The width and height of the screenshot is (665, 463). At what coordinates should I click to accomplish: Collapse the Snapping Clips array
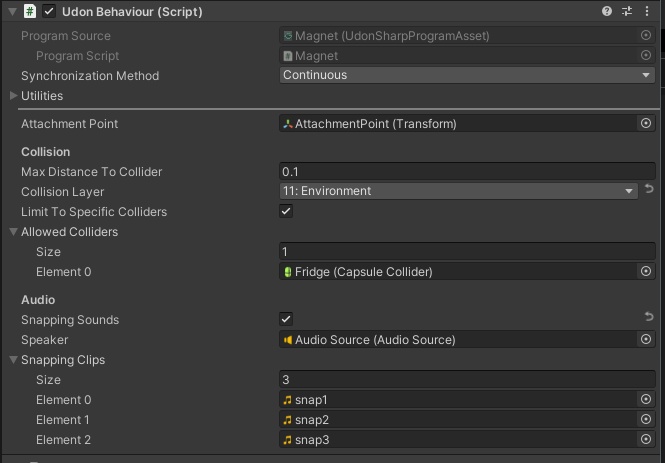click(14, 360)
